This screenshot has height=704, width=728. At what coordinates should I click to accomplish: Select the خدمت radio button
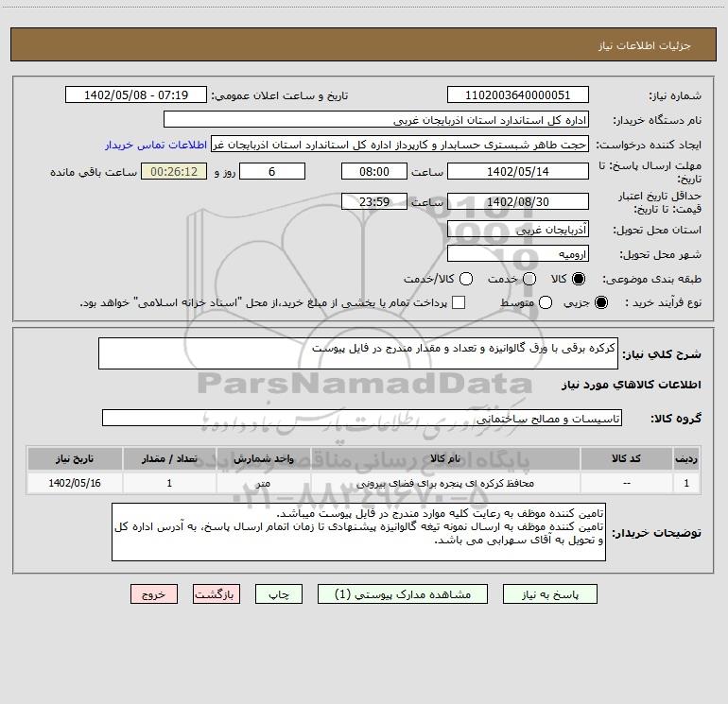[x=529, y=279]
